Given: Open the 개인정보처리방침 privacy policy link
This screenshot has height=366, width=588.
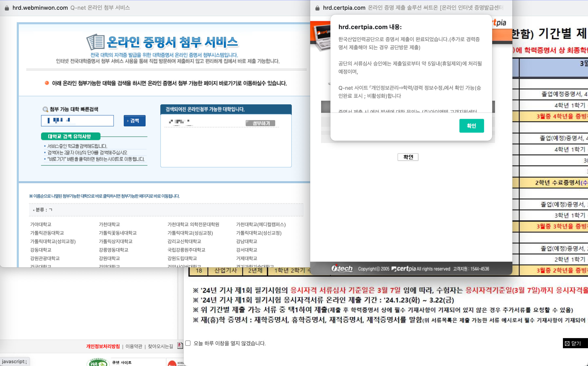Looking at the screenshot, I should pos(103,346).
